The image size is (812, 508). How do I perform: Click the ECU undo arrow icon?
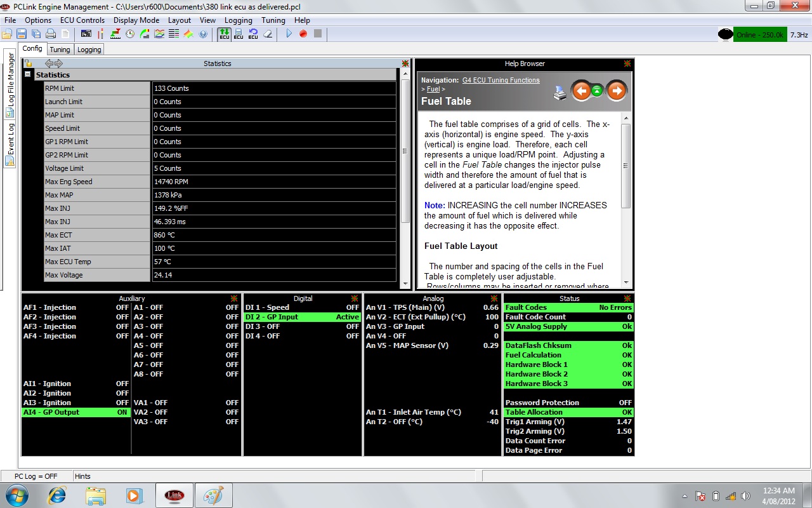pos(253,34)
